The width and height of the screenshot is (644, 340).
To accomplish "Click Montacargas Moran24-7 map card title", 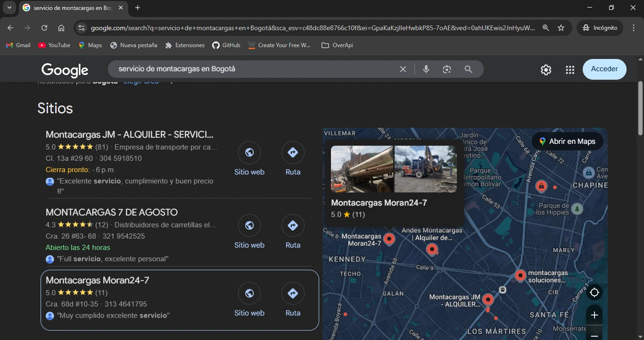I will (379, 203).
